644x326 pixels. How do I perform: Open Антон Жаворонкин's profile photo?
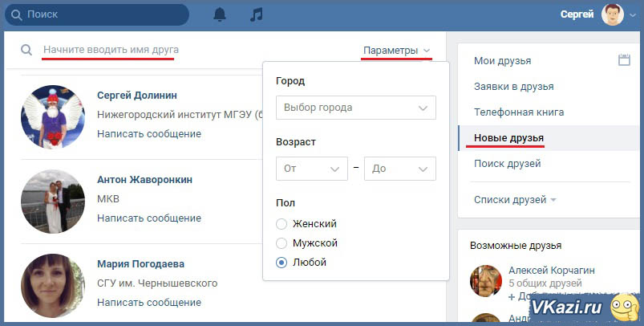click(52, 201)
